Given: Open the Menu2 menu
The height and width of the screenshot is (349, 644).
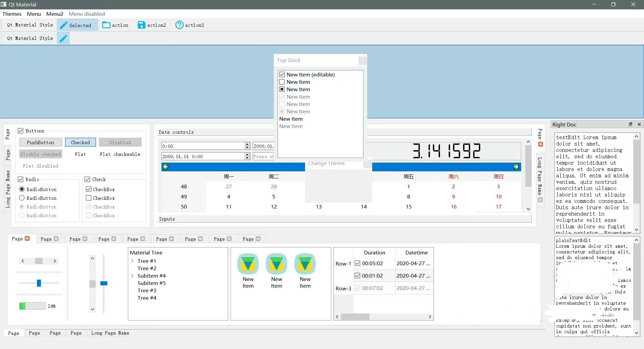Looking at the screenshot, I should tap(55, 14).
